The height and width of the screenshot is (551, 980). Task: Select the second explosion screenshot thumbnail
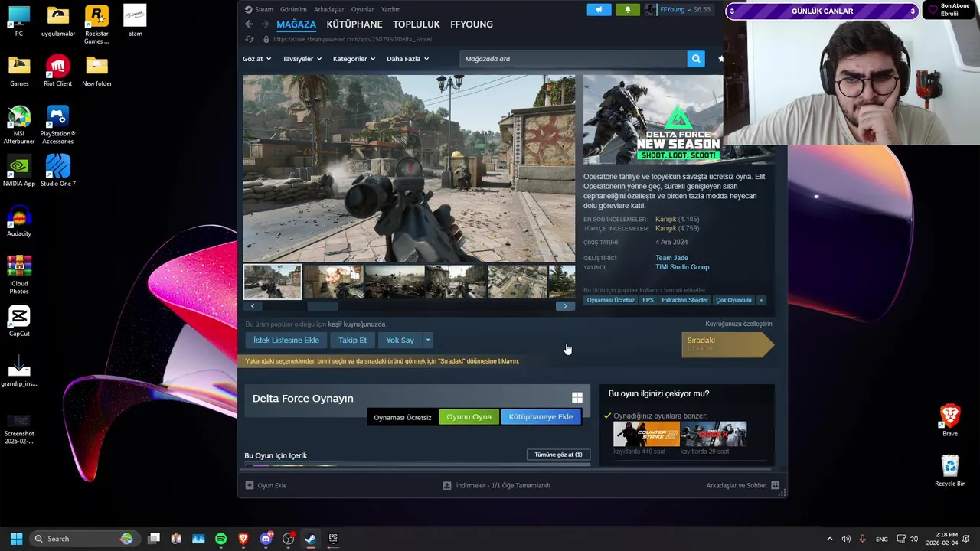pos(333,282)
